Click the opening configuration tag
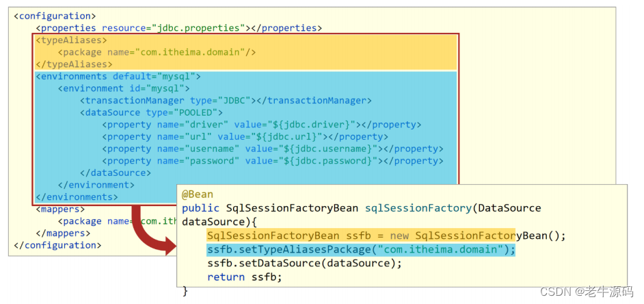This screenshot has width=644, height=304. (55, 16)
